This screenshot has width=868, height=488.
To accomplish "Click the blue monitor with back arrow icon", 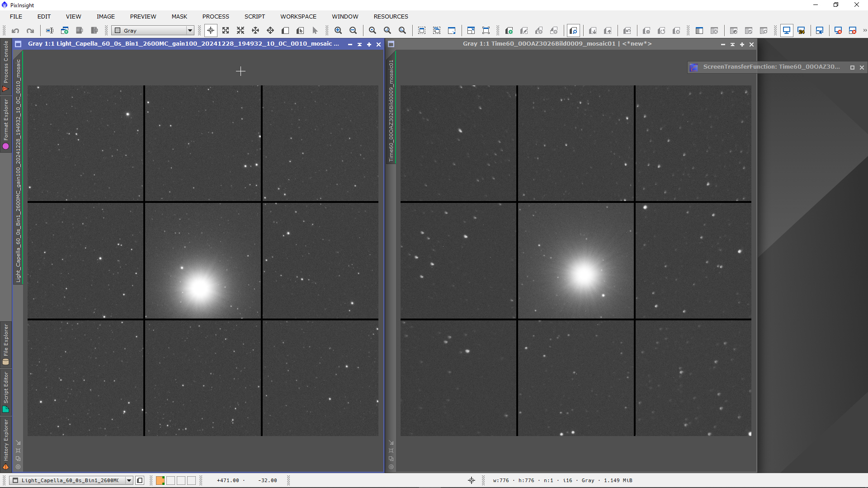I will tap(820, 31).
